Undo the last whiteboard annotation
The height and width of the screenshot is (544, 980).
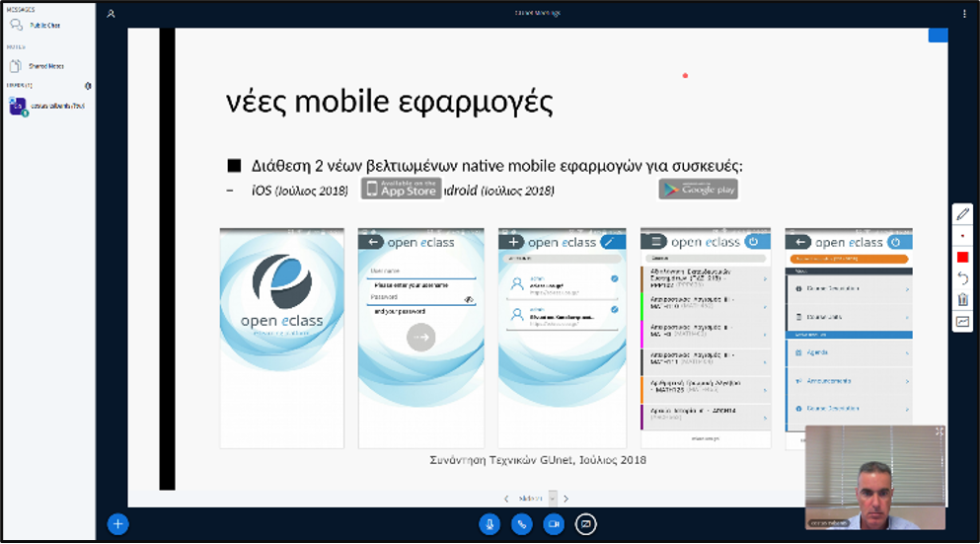963,278
